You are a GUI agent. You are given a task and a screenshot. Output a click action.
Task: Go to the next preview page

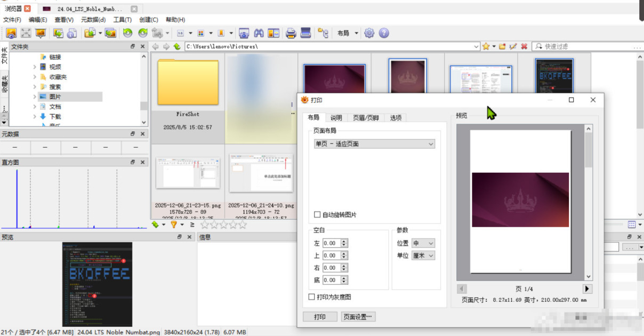click(587, 289)
